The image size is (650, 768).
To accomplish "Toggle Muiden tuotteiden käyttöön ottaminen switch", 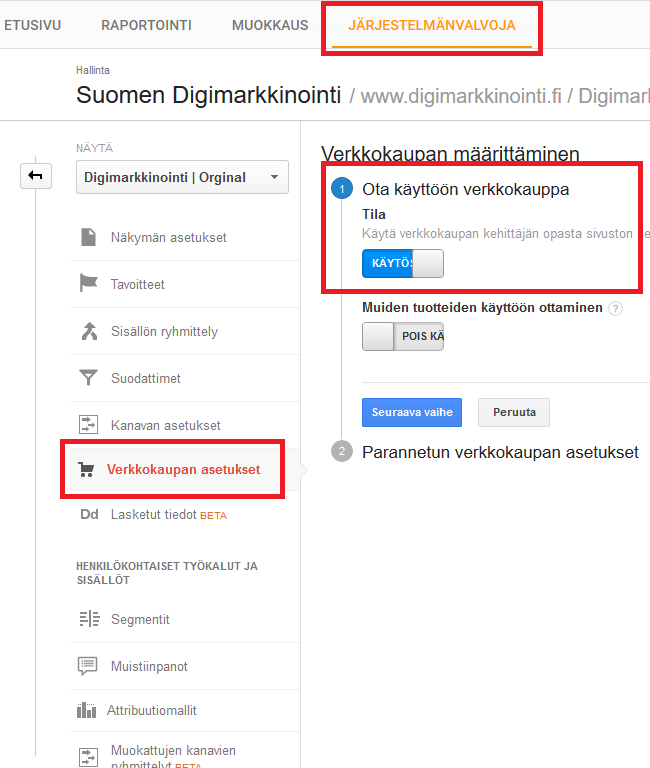I will pyautogui.click(x=403, y=336).
